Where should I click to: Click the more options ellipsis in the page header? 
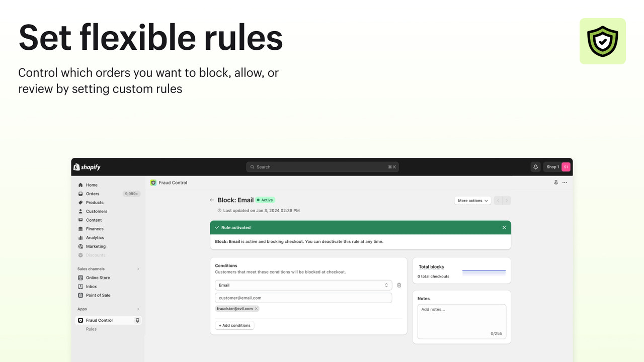(565, 183)
